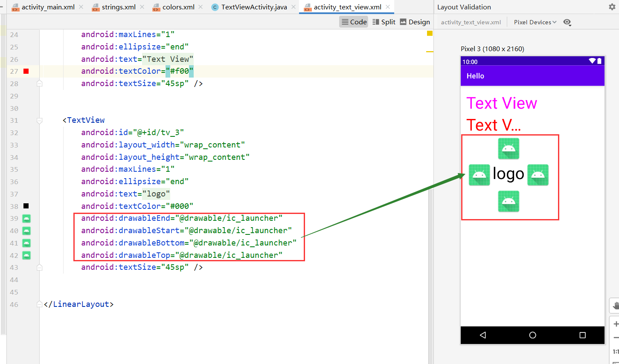Click the android:drawableEnd attribute line
The image size is (619, 364).
(x=182, y=218)
